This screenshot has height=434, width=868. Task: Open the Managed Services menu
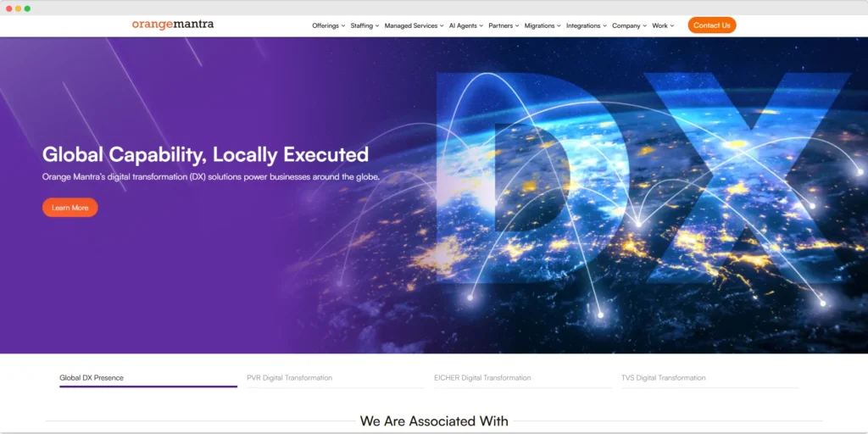414,25
